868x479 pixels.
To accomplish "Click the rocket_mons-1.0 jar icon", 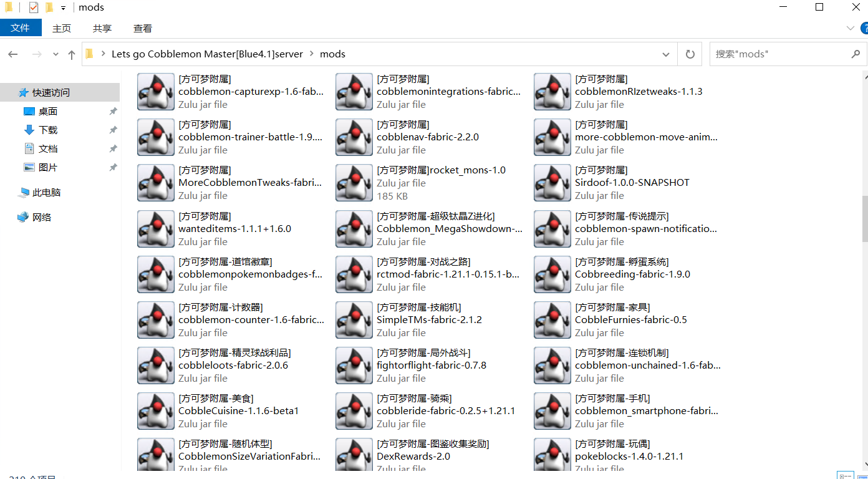I will pyautogui.click(x=354, y=183).
